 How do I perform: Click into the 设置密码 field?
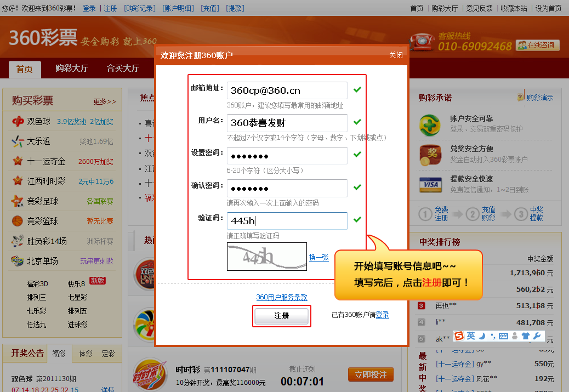[287, 156]
